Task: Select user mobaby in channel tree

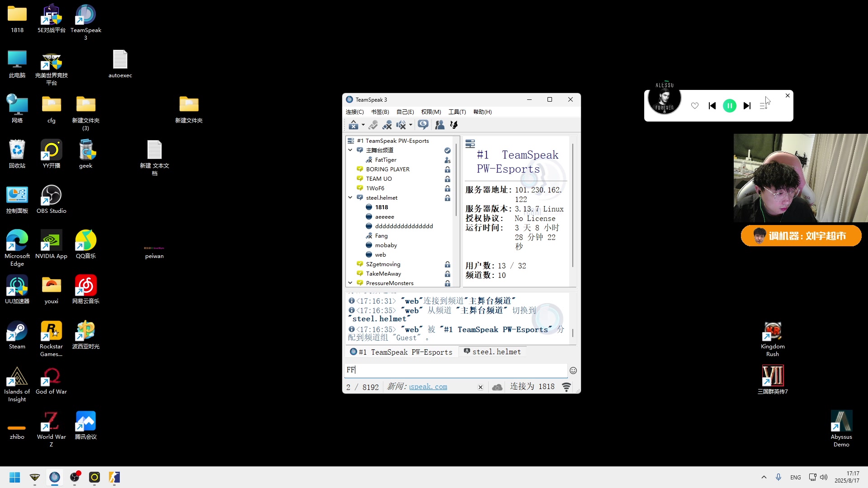Action: coord(386,245)
